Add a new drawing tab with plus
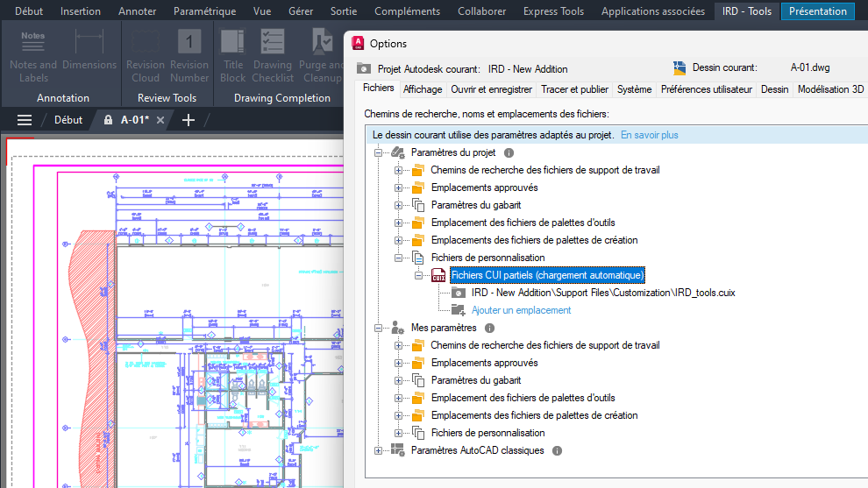The height and width of the screenshot is (488, 868). click(x=189, y=120)
